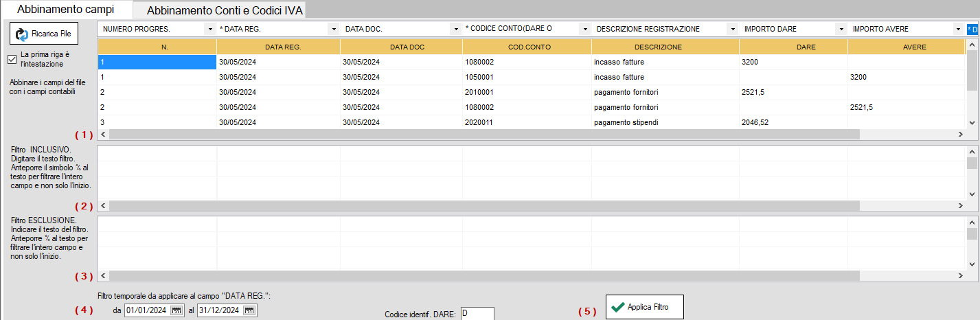Click the DATA REG. column header

click(278, 47)
